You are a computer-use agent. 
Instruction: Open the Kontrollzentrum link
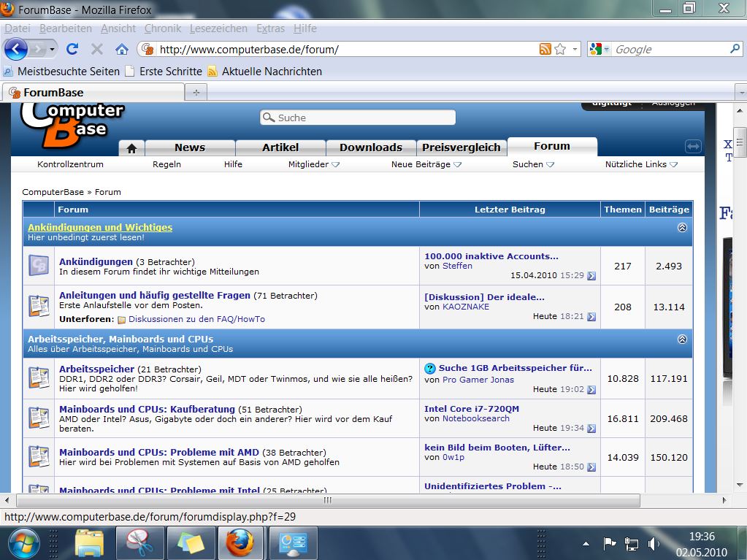(x=70, y=164)
